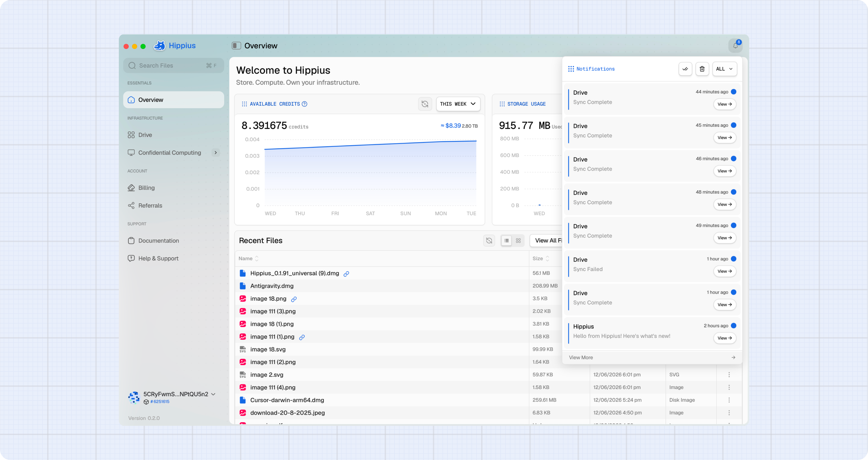Screen dimensions: 868x460
Task: Refresh the available credits chart
Action: click(x=425, y=104)
